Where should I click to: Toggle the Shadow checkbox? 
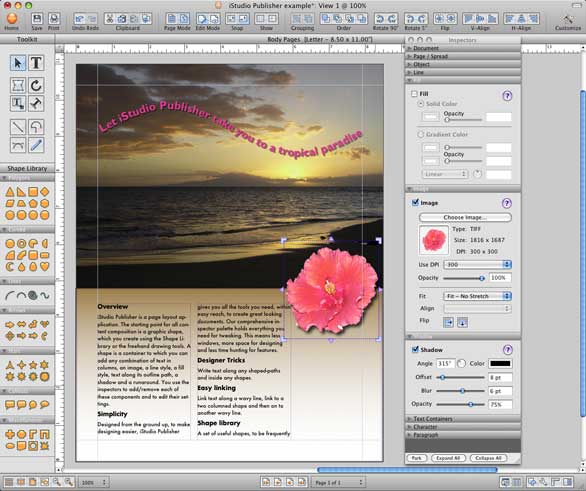click(x=415, y=349)
